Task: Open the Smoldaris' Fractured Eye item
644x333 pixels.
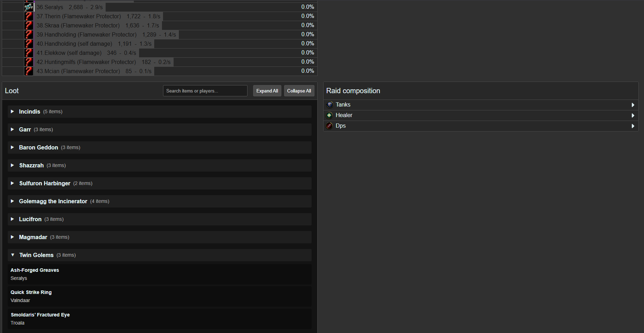Action: [40, 315]
